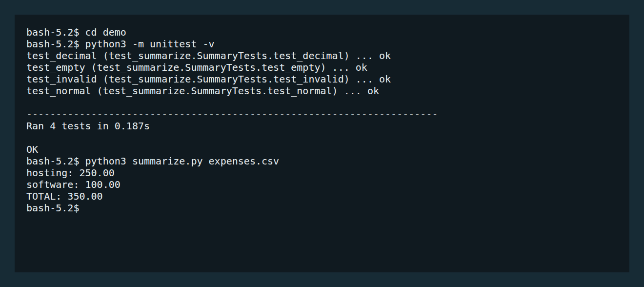Click the 'ok' after test_decimal
The height and width of the screenshot is (287, 644).
385,56
